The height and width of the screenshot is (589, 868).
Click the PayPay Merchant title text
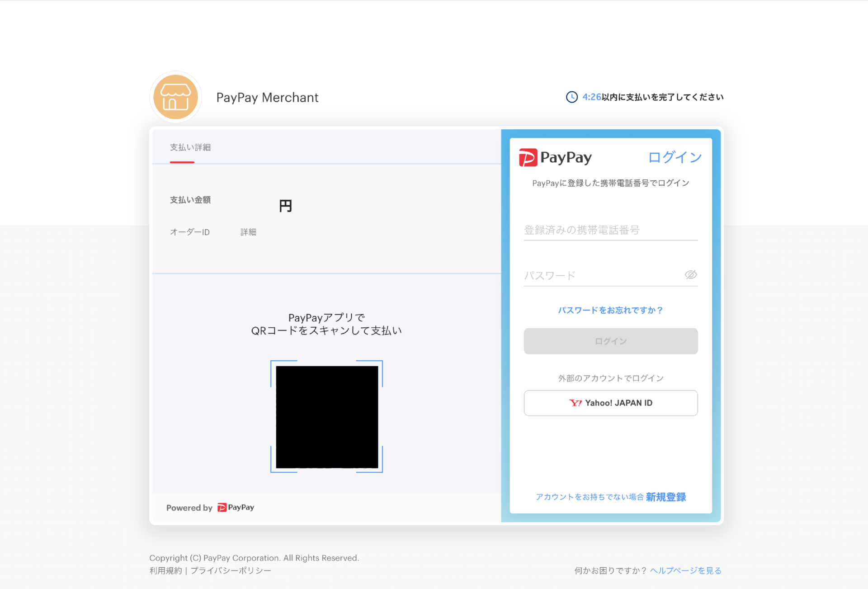click(x=267, y=97)
